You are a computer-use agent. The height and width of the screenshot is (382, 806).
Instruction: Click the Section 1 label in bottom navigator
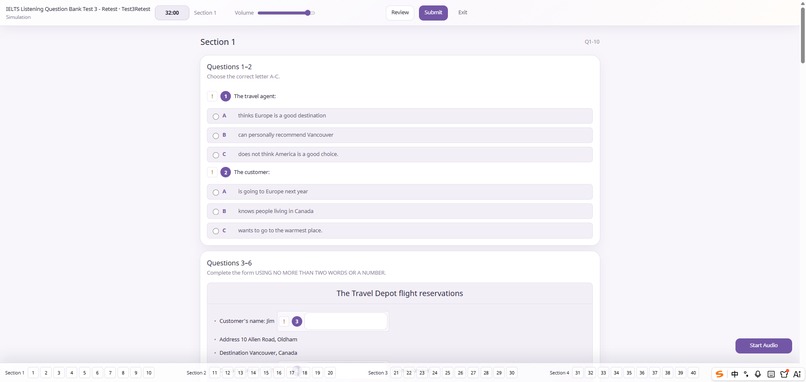(x=14, y=373)
